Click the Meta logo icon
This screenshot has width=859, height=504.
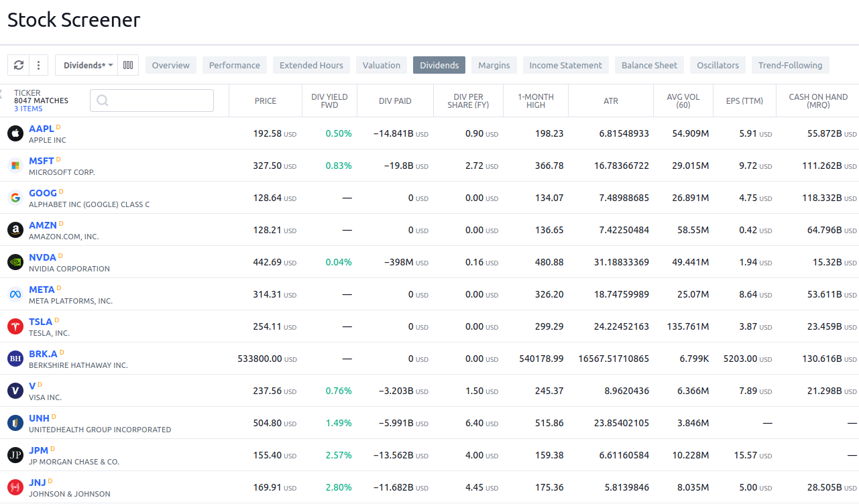pos(15,294)
